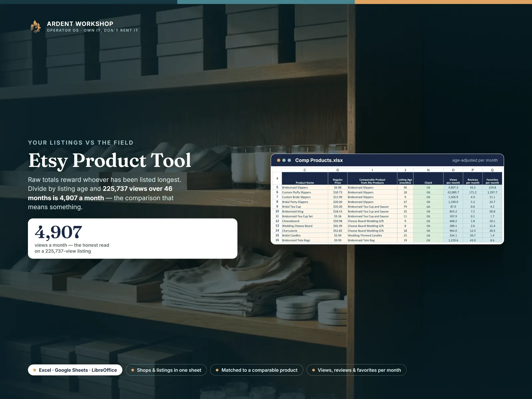Select column P header in spreadsheet

click(473, 170)
